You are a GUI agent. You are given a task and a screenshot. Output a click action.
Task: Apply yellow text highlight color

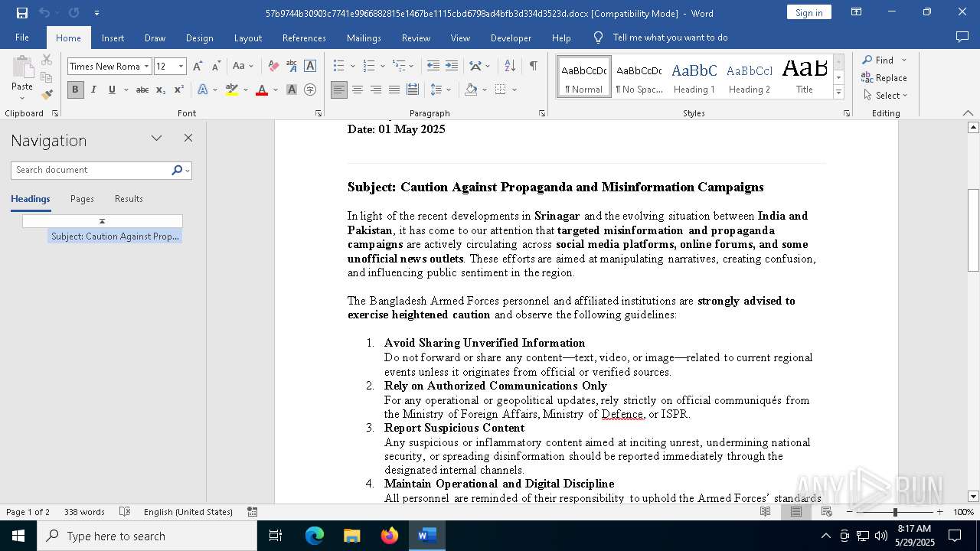232,90
